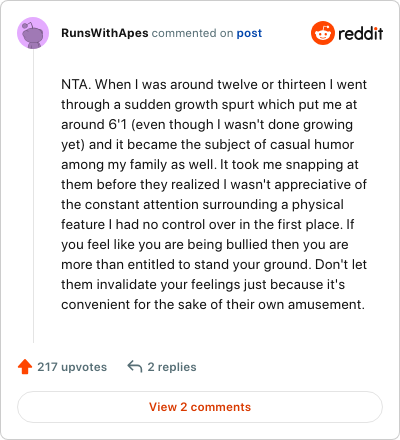Click the orange Reddit Snoo logo

pyautogui.click(x=323, y=33)
